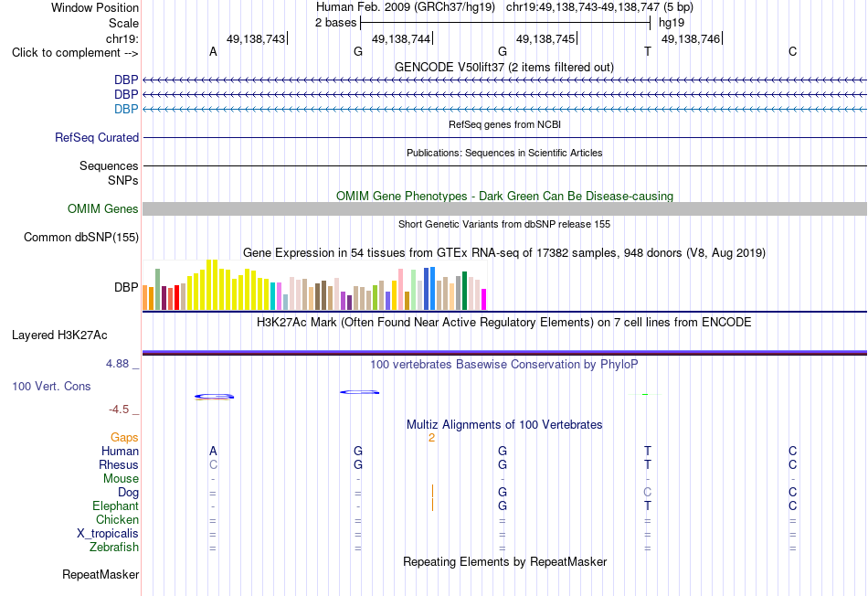The height and width of the screenshot is (596, 868).
Task: Click the '49,138,743' ruler coordinate
Action: [x=256, y=38]
